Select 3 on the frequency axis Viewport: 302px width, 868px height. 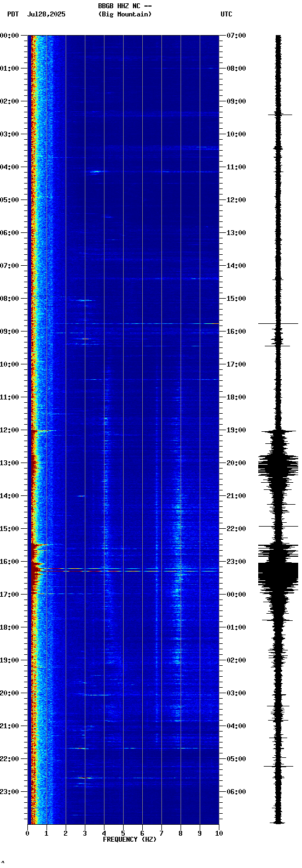85,833
